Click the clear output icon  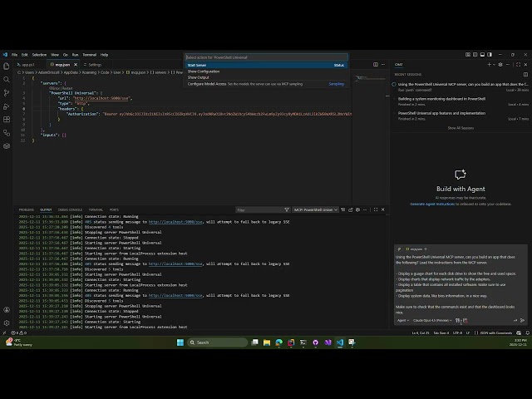click(343, 209)
